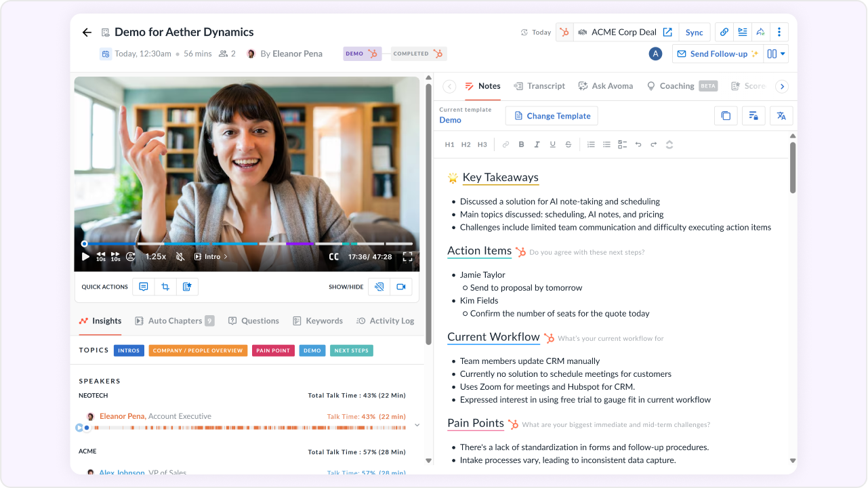The height and width of the screenshot is (488, 868).
Task: Toggle bold formatting
Action: 521,144
